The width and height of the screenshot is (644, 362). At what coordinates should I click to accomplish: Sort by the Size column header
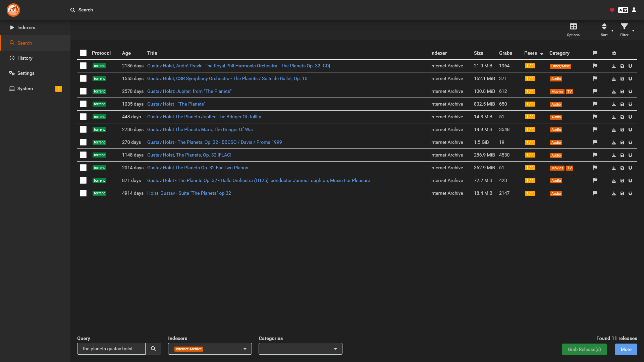(x=479, y=53)
